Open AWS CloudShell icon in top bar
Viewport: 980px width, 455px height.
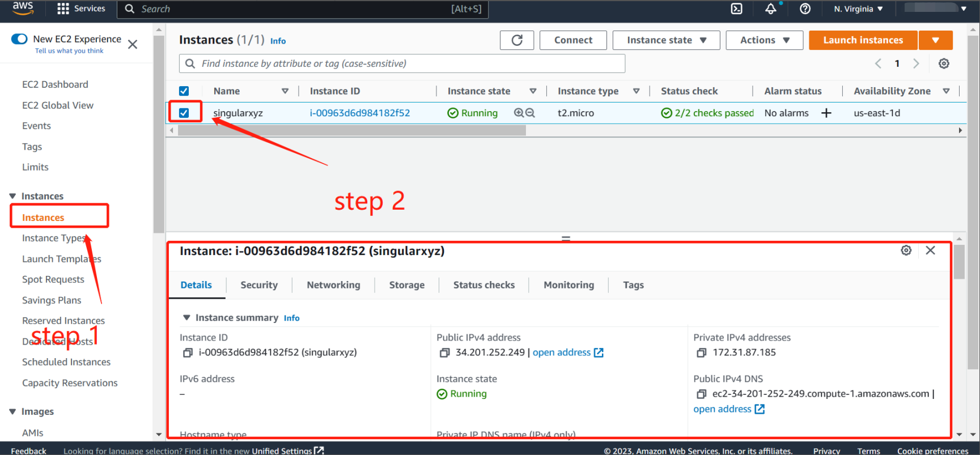point(736,8)
